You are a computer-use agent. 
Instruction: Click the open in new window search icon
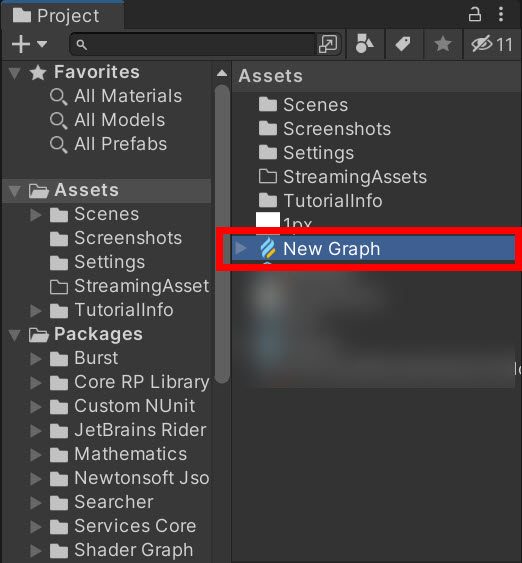click(x=328, y=45)
